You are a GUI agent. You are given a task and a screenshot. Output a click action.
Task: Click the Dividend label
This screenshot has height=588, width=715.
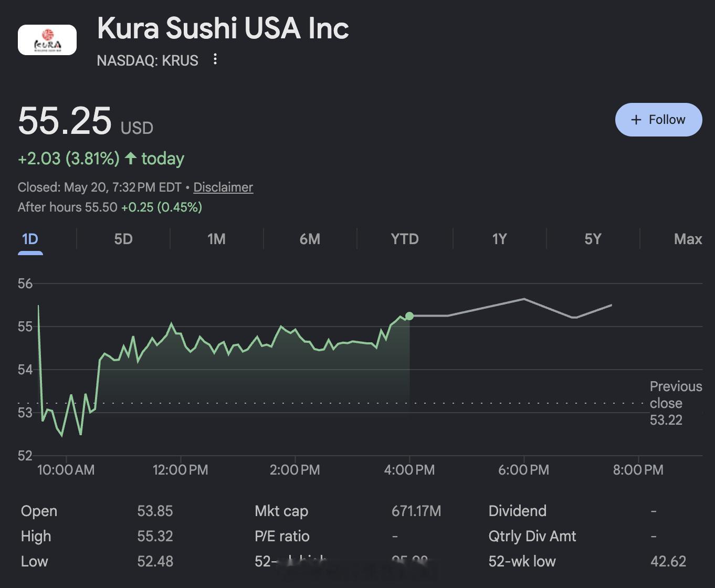click(518, 511)
